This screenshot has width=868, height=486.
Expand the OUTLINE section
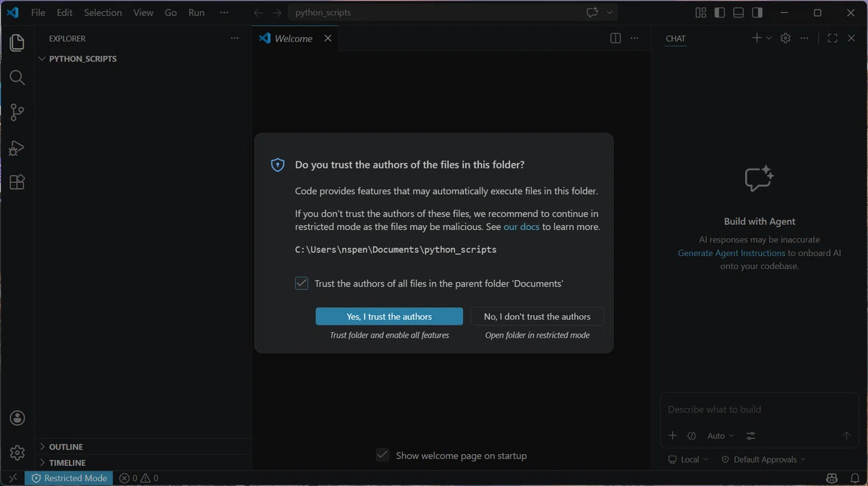point(143,447)
